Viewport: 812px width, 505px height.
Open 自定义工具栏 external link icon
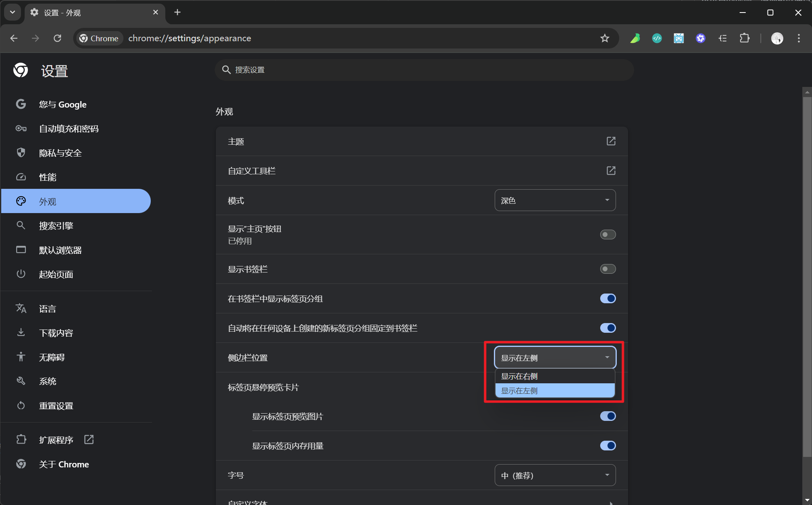(611, 171)
